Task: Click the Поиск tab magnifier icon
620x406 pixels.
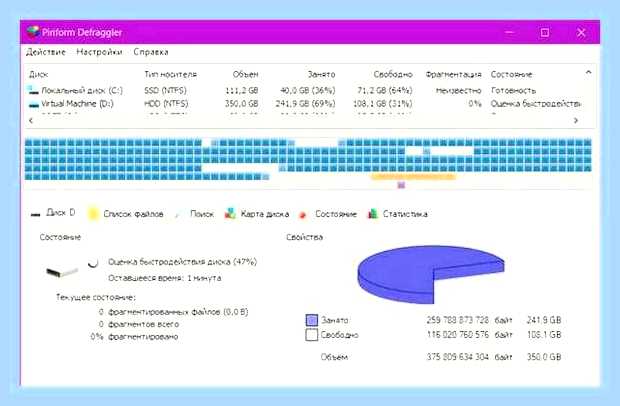Action: (x=178, y=214)
